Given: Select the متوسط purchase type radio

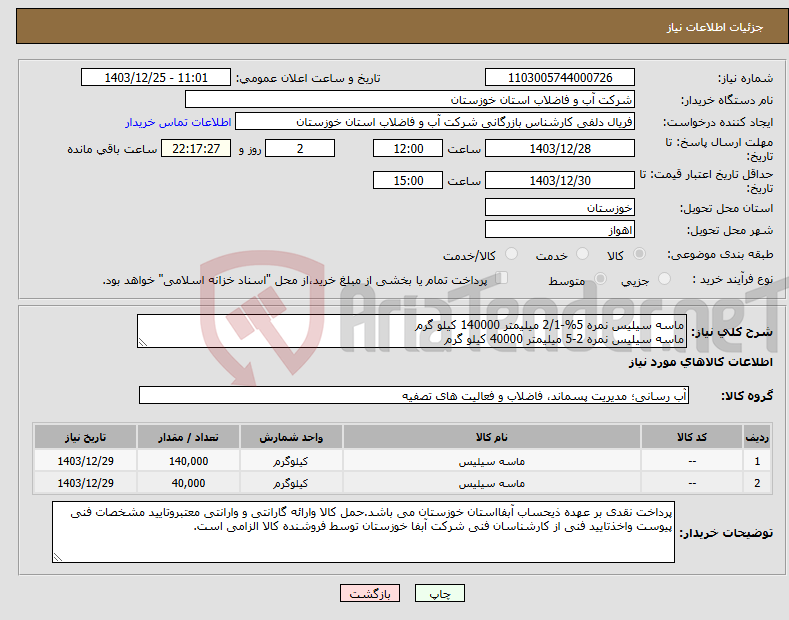Looking at the screenshot, I should pyautogui.click(x=600, y=279).
